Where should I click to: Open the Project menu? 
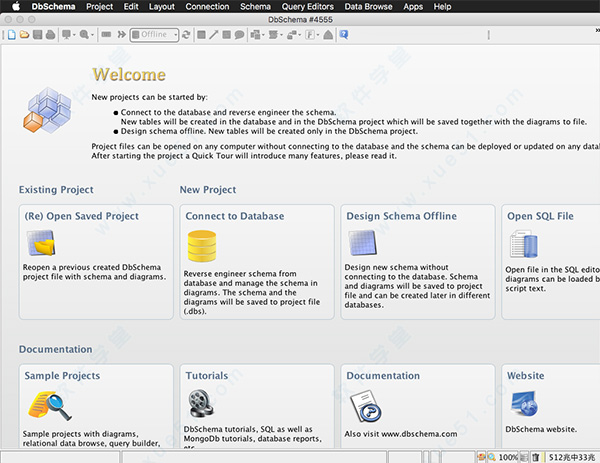(x=99, y=7)
